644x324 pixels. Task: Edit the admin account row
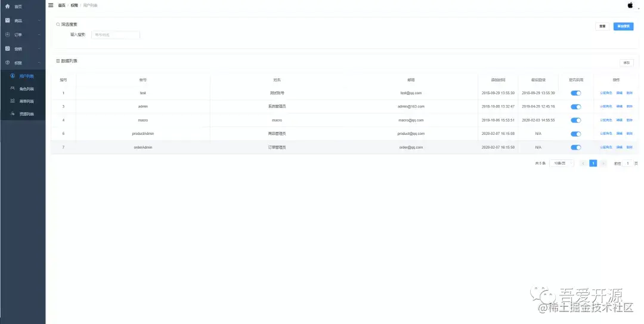[x=620, y=106]
